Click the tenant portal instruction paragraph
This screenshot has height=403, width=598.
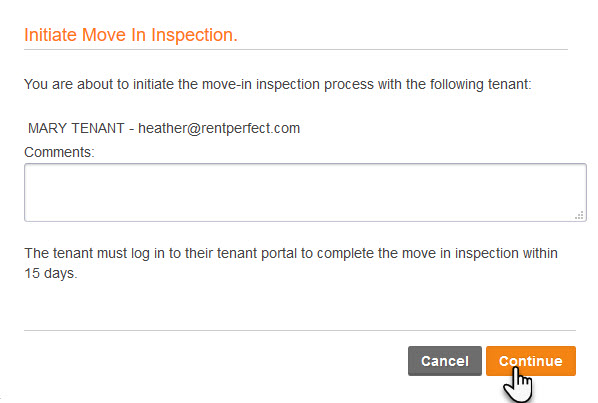[291, 263]
